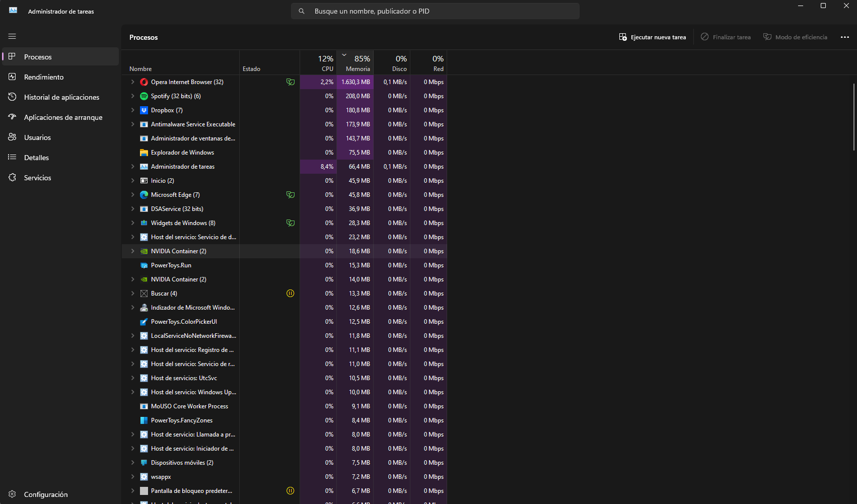Click the Spotify process icon
The height and width of the screenshot is (504, 857).
[144, 96]
